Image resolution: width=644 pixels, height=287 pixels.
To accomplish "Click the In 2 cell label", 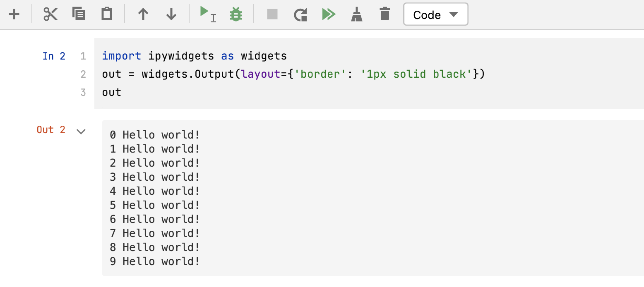I will pos(54,56).
